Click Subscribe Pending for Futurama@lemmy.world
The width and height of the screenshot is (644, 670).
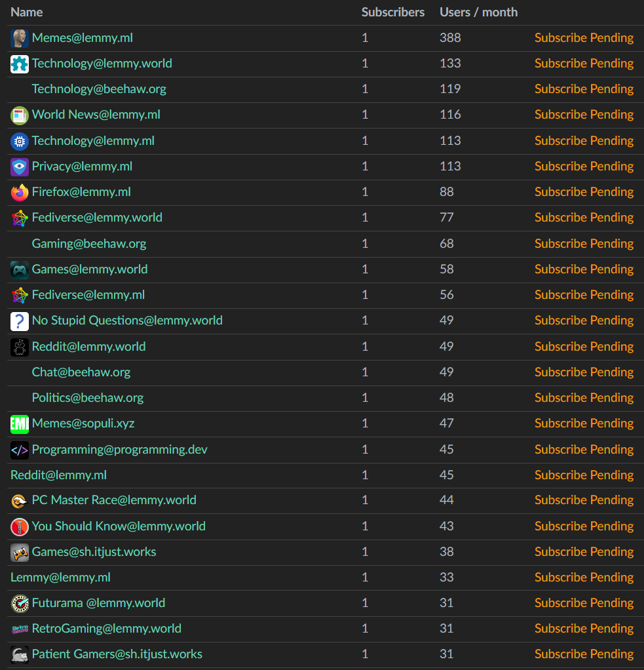pyautogui.click(x=584, y=603)
